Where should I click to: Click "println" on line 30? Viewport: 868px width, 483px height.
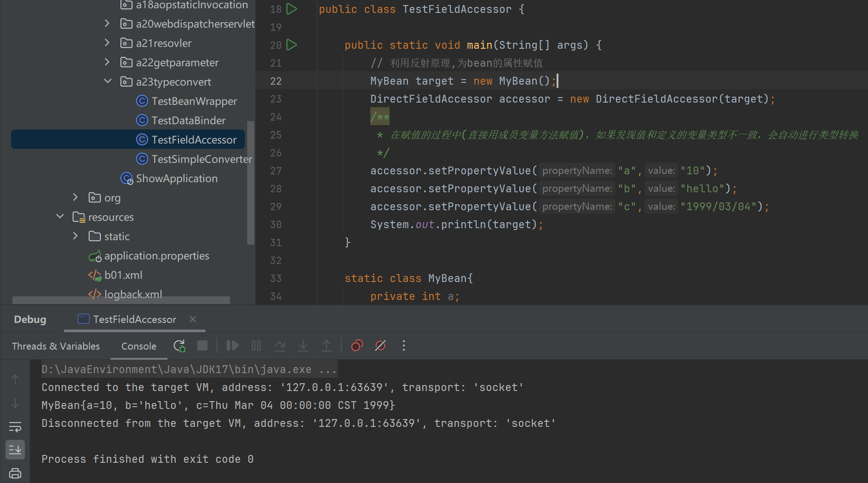point(464,224)
